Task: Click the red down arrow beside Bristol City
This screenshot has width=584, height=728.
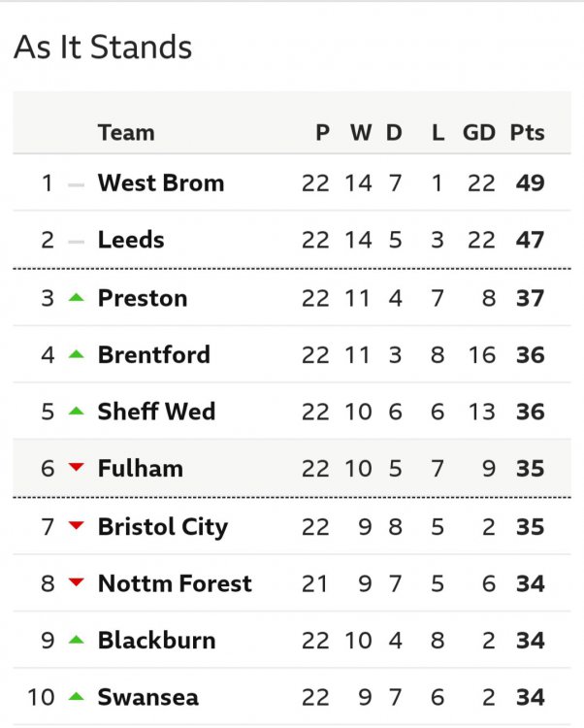Action: coord(77,527)
